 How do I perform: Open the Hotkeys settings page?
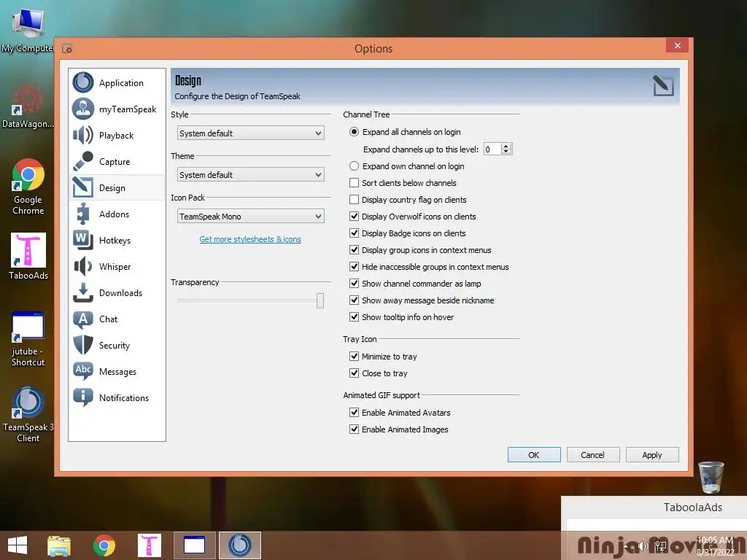tap(117, 241)
